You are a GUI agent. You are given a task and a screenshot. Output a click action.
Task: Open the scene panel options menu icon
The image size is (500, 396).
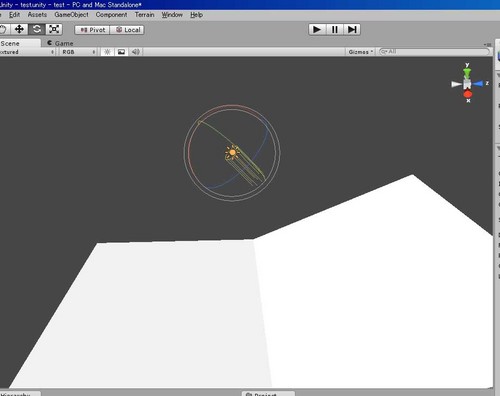pos(487,44)
